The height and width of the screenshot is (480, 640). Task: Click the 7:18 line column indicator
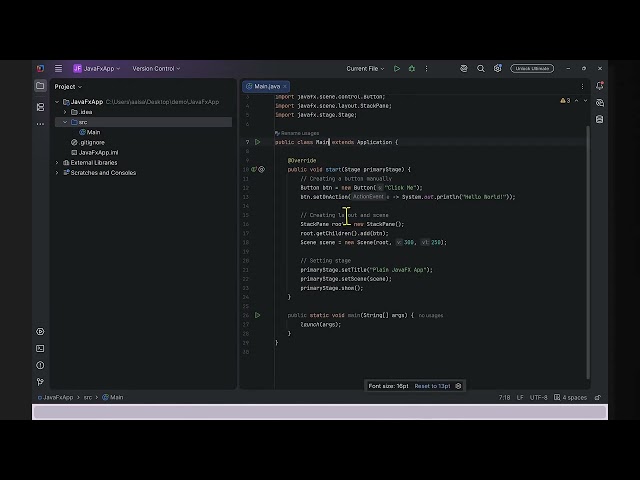click(x=504, y=398)
